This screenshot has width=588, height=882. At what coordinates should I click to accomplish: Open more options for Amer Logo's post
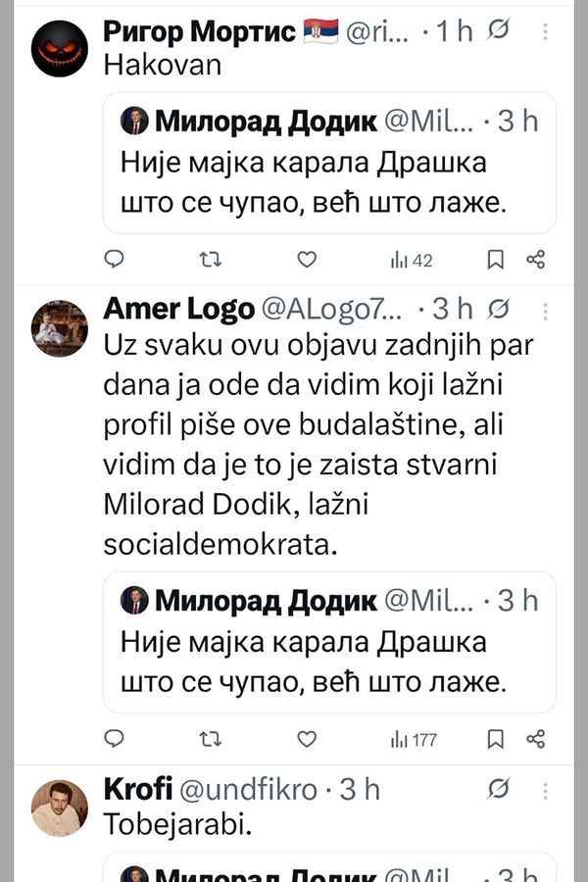click(546, 310)
